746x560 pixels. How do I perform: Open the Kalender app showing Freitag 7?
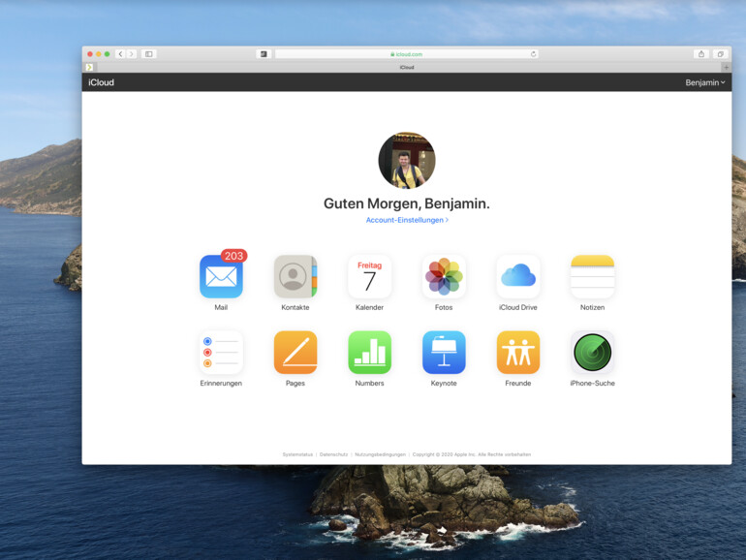[x=369, y=276]
